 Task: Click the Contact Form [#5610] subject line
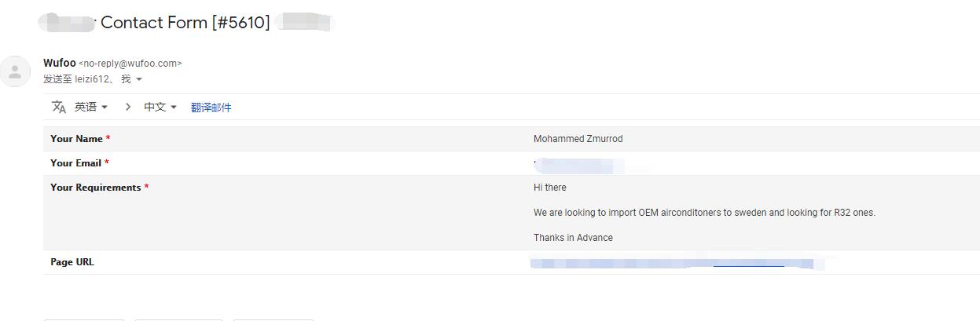coord(185,22)
